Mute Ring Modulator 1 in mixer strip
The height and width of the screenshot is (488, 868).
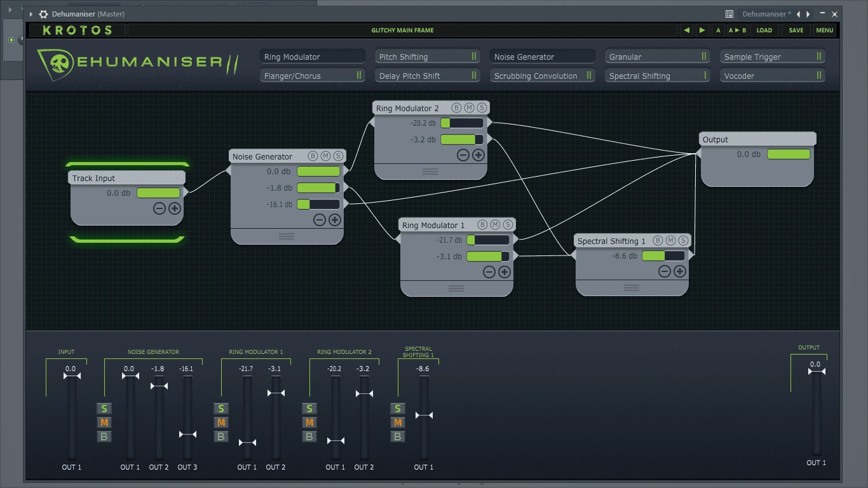[220, 423]
